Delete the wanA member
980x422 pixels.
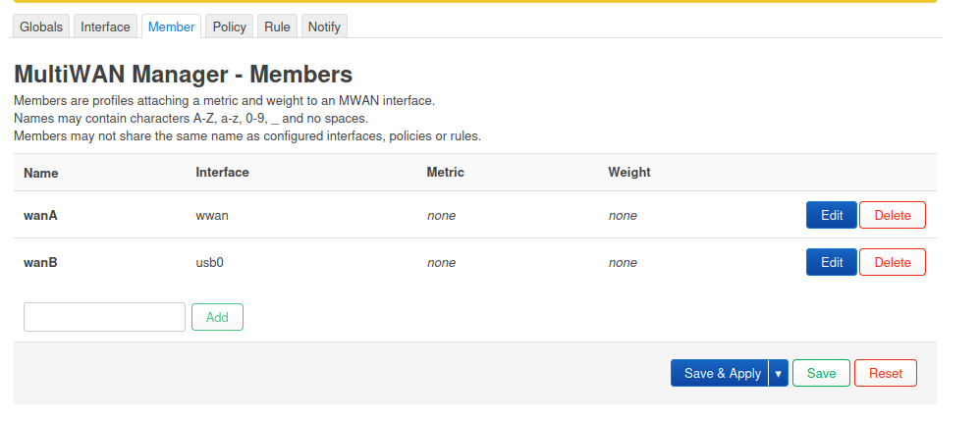pyautogui.click(x=892, y=215)
